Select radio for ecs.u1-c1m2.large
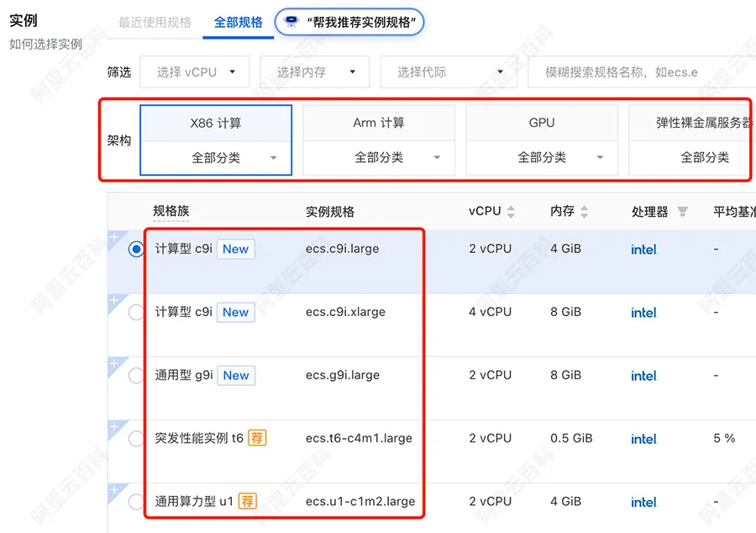The height and width of the screenshot is (533, 756). click(x=136, y=502)
